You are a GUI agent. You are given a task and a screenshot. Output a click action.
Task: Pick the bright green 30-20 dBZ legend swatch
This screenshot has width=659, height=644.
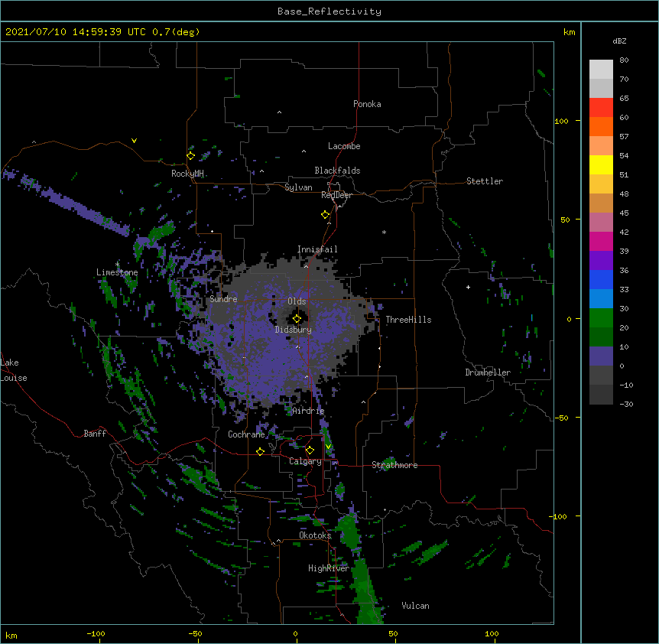(601, 318)
